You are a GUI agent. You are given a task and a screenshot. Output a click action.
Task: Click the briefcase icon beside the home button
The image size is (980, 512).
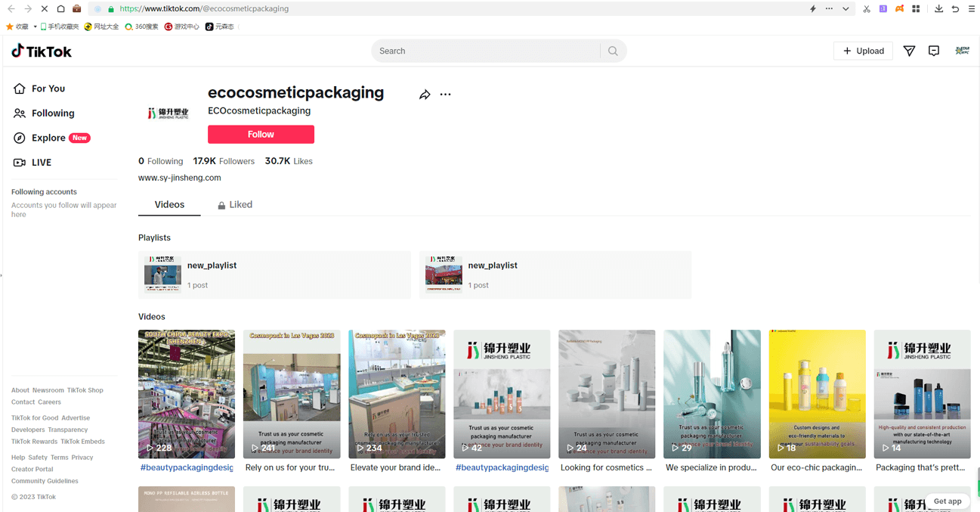pos(77,9)
